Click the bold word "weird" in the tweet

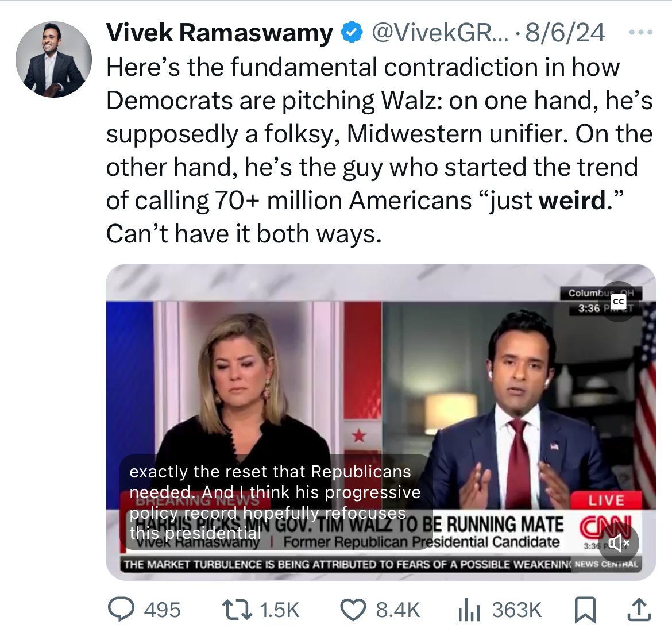coord(573,201)
